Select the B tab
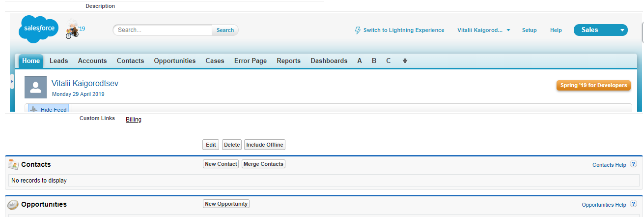Image resolution: width=644 pixels, height=217 pixels. click(x=374, y=61)
